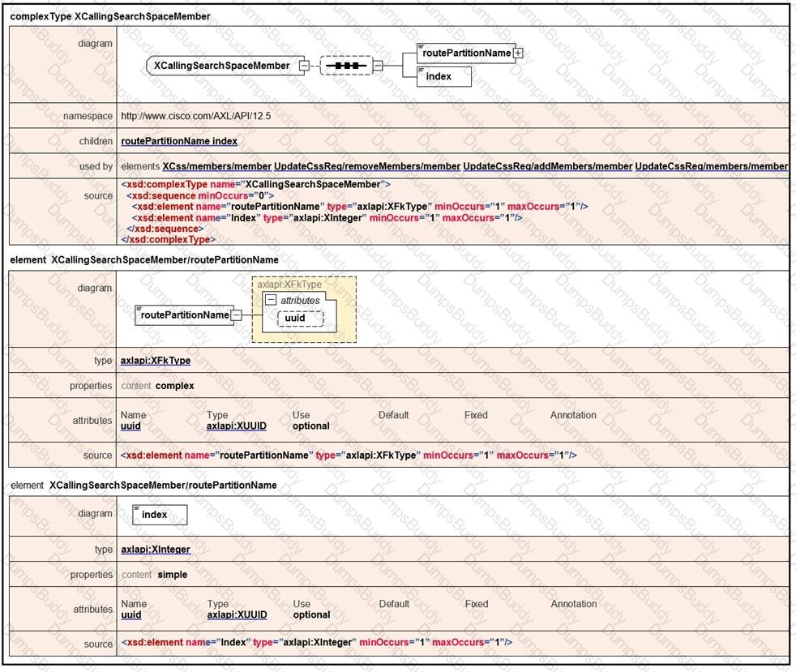Follow the XCss/members/member used-by link
796x672 pixels.
[x=216, y=166]
